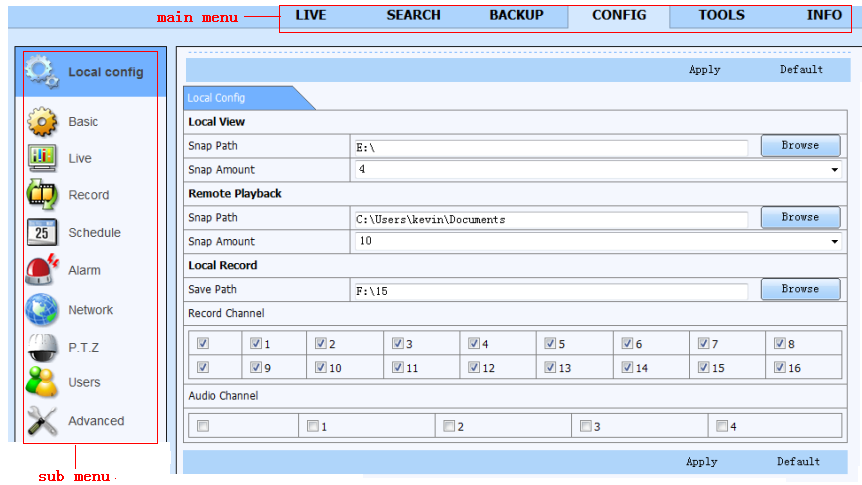The image size is (862, 485).
Task: Open the Users people icon
Action: coord(42,382)
